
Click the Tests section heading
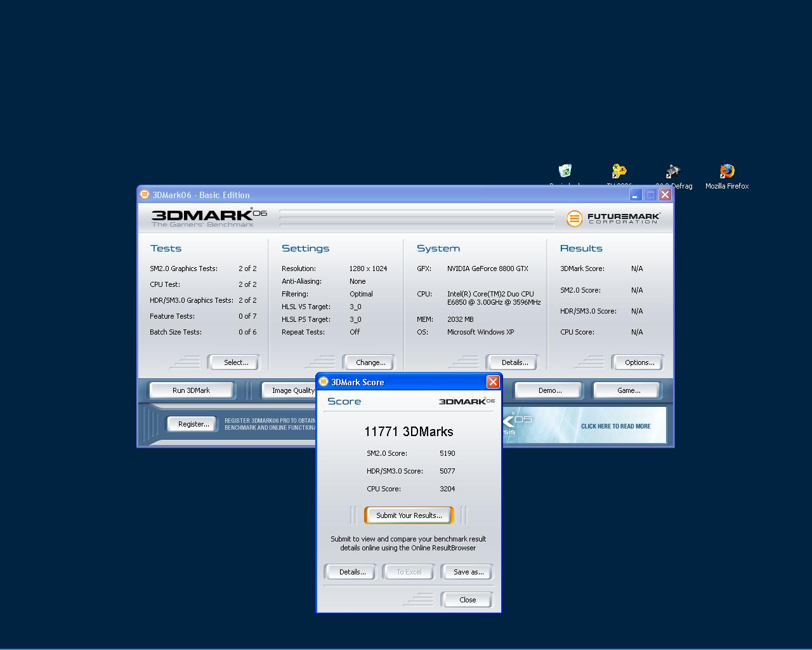(166, 248)
